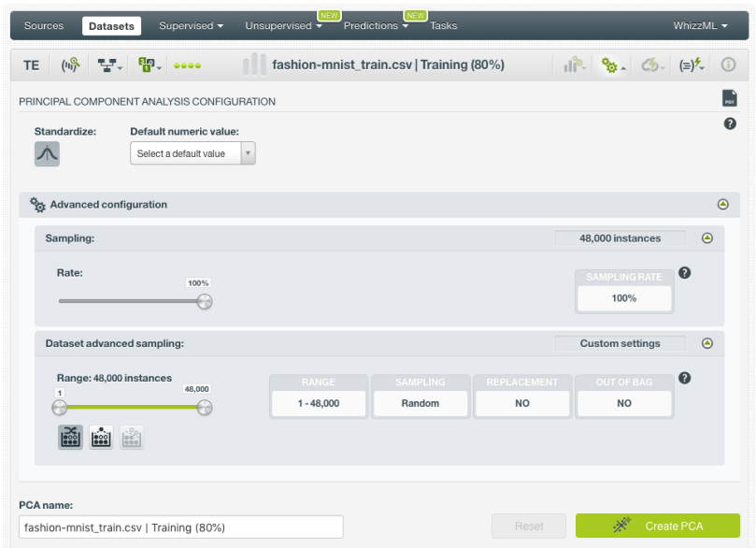Click the sampling rate help question mark

point(686,272)
